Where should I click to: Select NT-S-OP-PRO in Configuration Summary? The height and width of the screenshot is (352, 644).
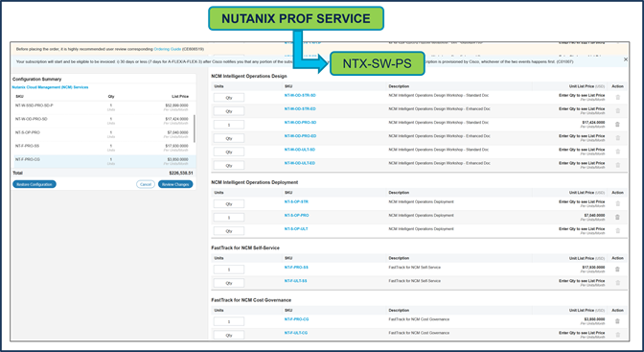103,134
